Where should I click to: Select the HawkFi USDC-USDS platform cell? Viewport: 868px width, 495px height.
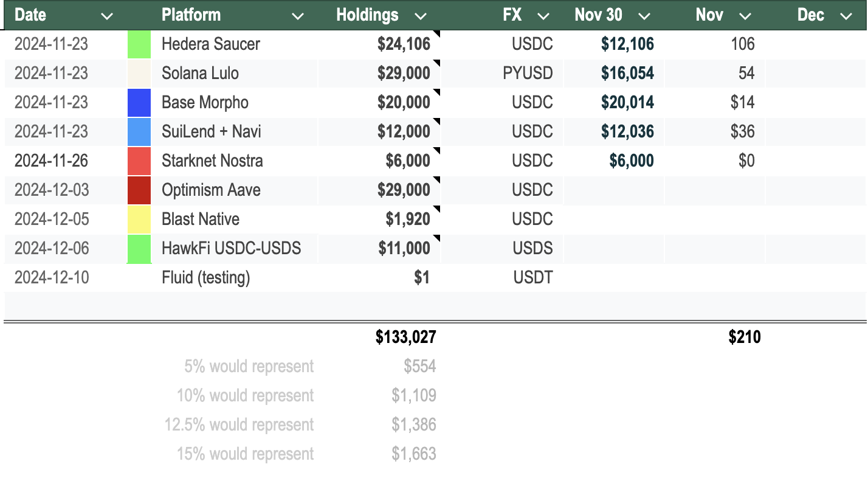tap(234, 248)
